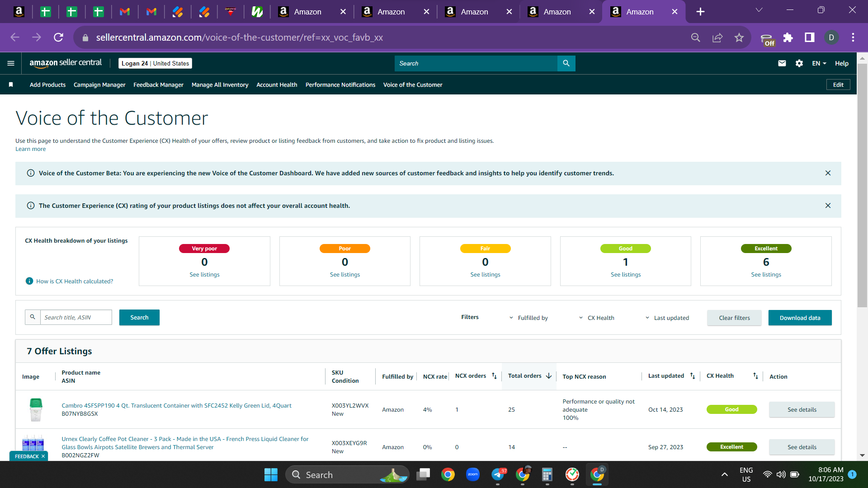Open the Logan 24 United States account switcher
The width and height of the screenshot is (868, 488).
[x=155, y=63]
